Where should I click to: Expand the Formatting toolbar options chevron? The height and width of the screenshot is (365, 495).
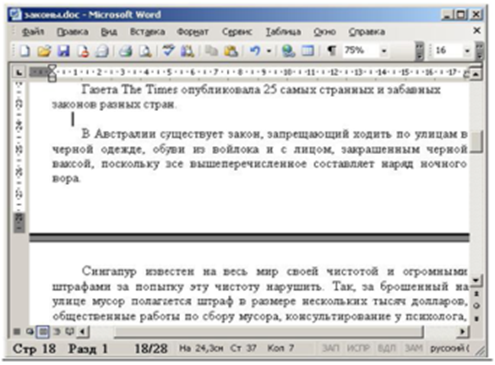coord(480,51)
